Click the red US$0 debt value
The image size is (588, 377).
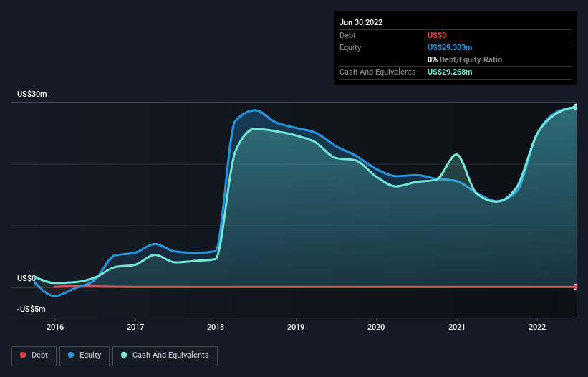click(437, 35)
